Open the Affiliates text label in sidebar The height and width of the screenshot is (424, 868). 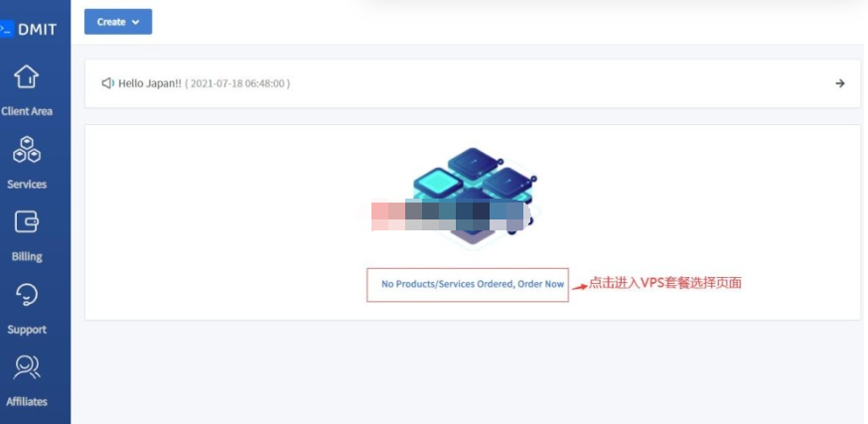[27, 401]
